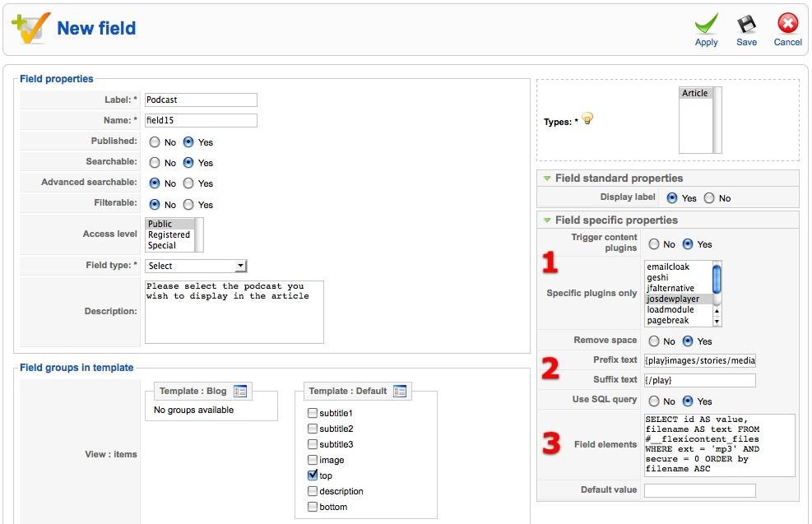The width and height of the screenshot is (812, 524).
Task: Select loadmodule in Specific plugins list
Action: (670, 309)
